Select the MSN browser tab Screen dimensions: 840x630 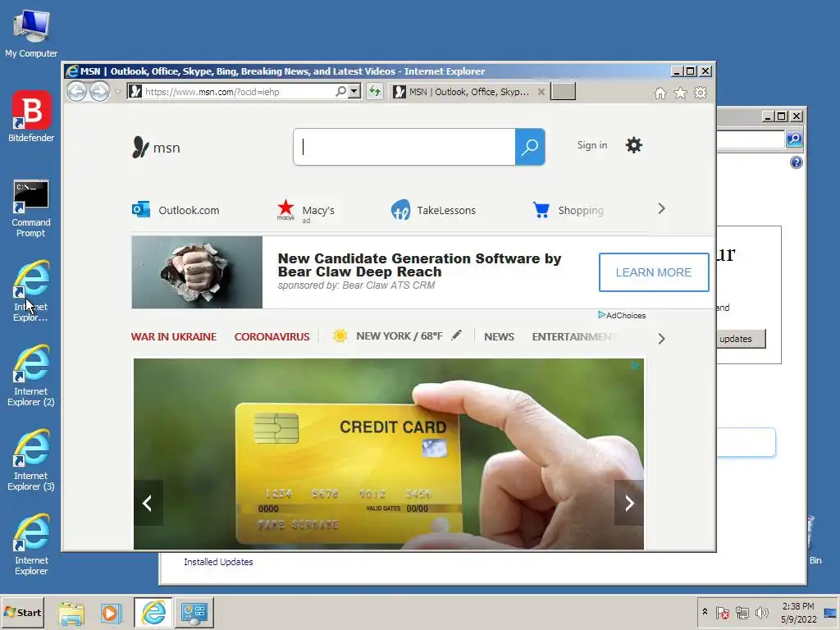468,92
